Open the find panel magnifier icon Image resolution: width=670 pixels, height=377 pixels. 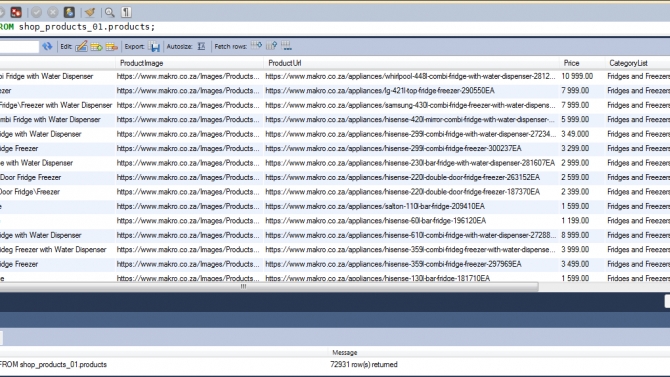point(110,12)
